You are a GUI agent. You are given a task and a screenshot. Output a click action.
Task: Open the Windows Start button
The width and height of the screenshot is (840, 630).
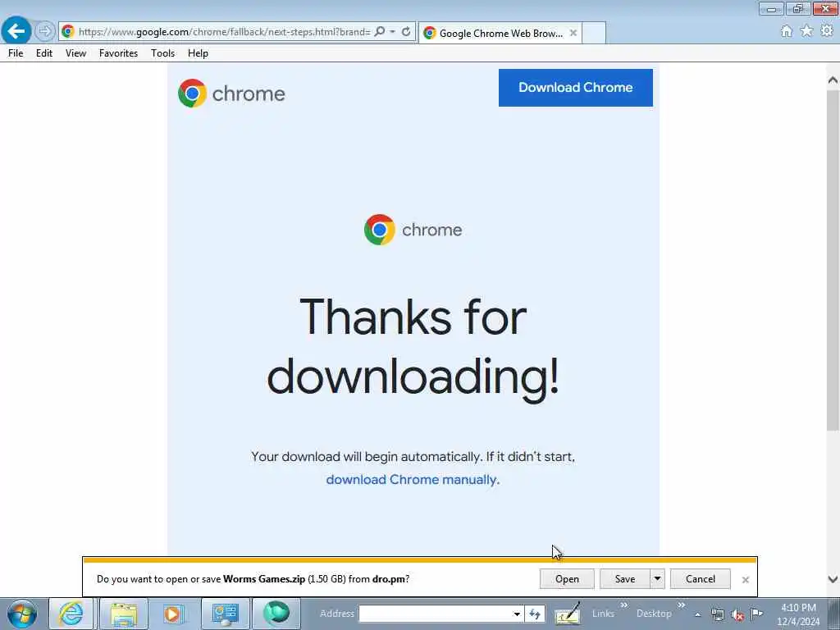[22, 614]
